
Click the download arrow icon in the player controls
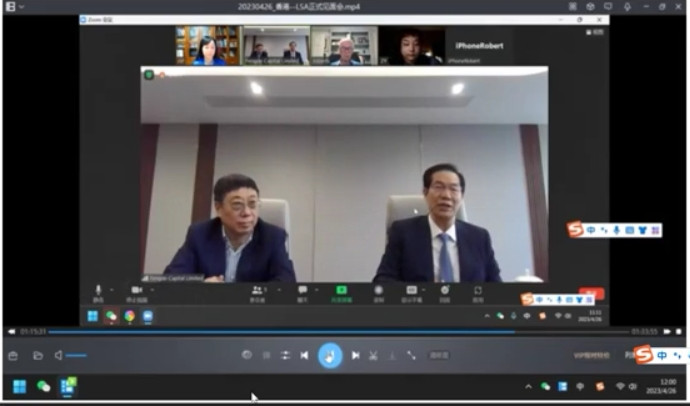tap(392, 355)
